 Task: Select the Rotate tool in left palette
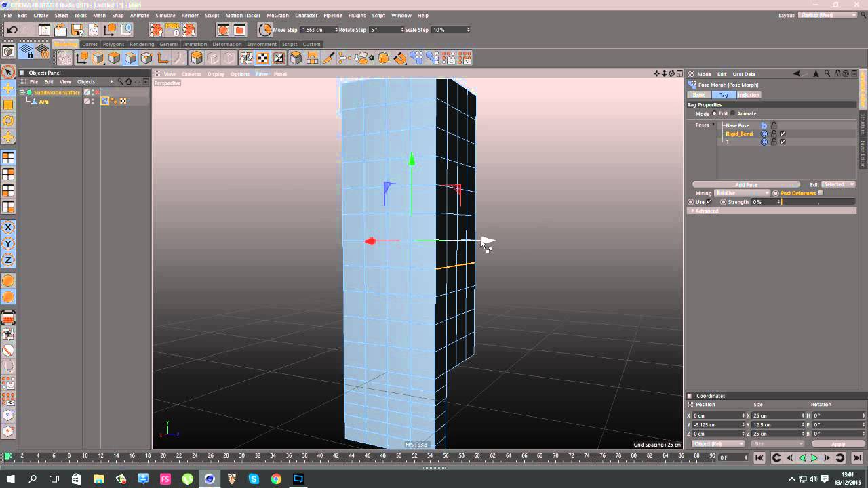coord(8,121)
